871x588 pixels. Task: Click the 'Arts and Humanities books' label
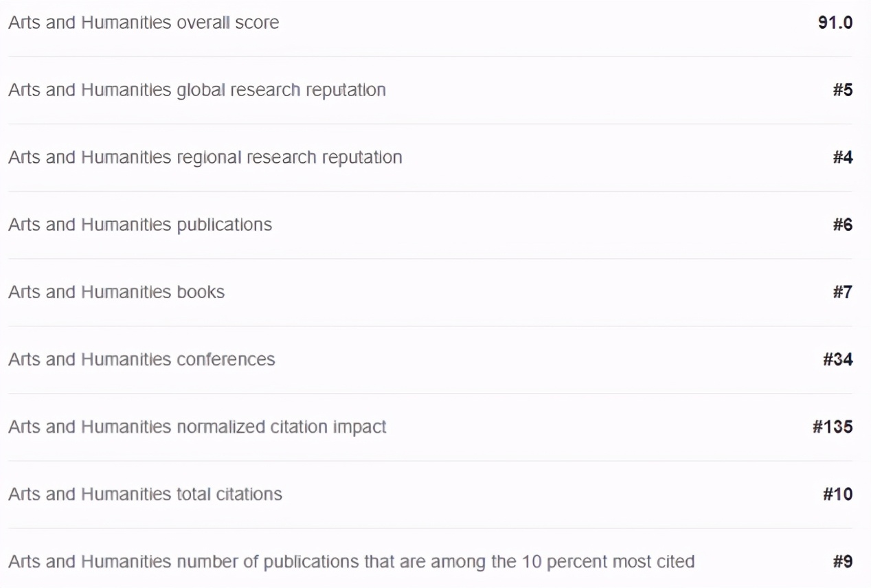[x=116, y=292]
